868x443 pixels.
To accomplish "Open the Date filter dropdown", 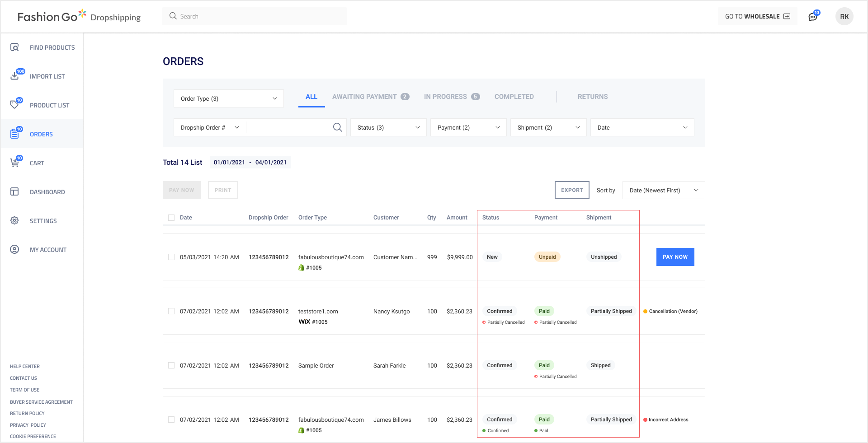I will click(642, 127).
